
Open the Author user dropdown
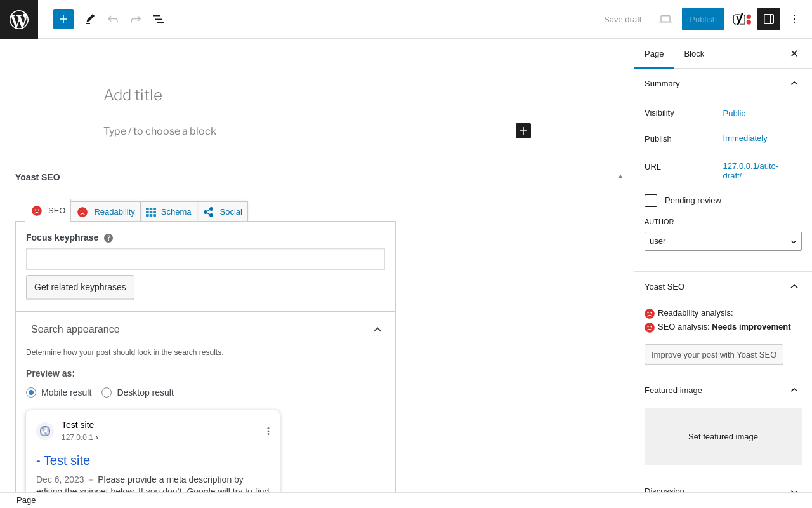pos(723,241)
